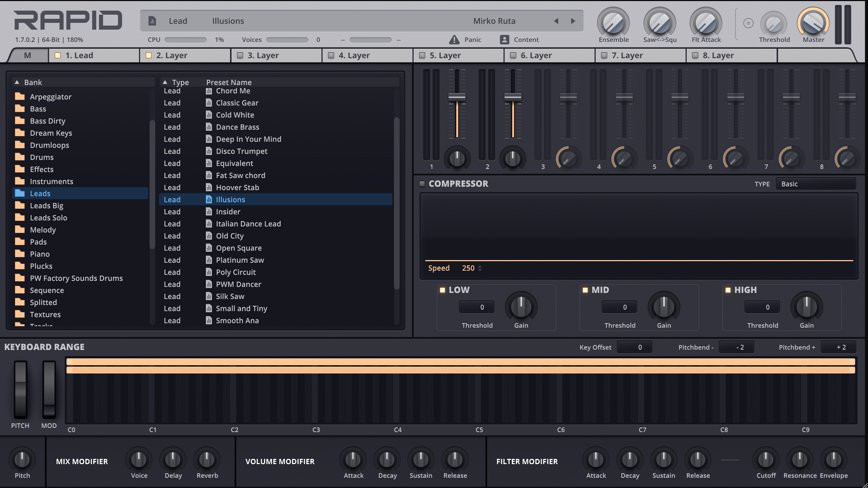The height and width of the screenshot is (488, 868).
Task: Adjust channel 1 volume fader
Action: [457, 97]
